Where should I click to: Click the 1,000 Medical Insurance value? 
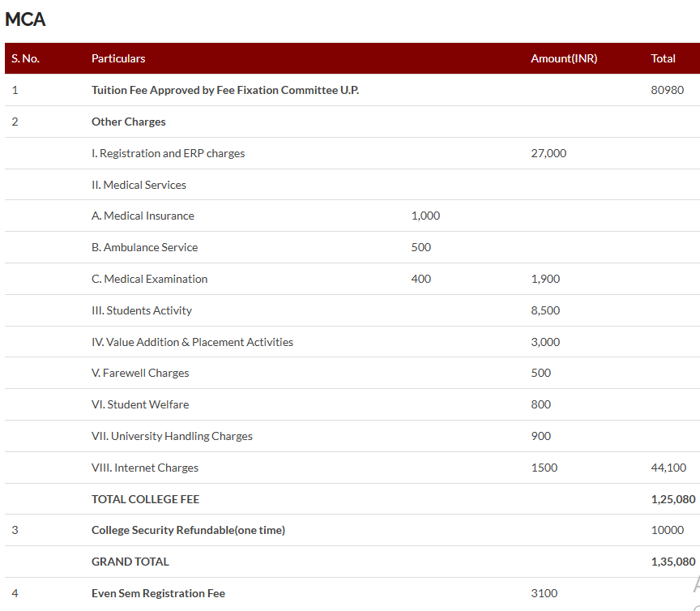pyautogui.click(x=425, y=216)
